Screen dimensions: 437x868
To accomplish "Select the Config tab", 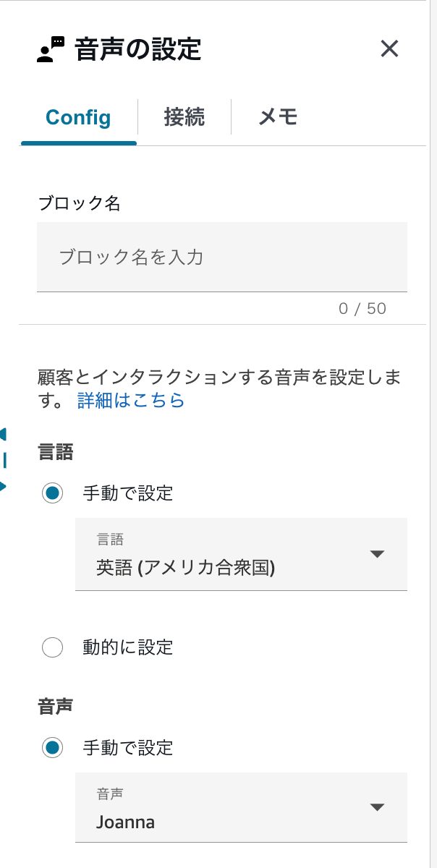I will (77, 117).
